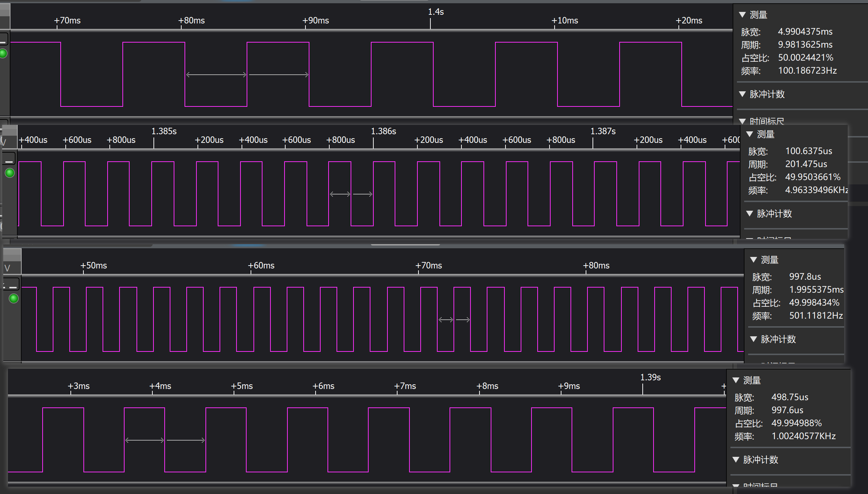Click the 1.387s ruler mark
The image size is (868, 494).
603,131
